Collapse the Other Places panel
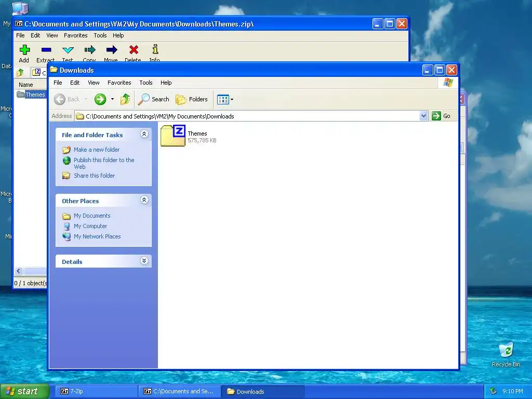This screenshot has height=399, width=532. click(144, 200)
